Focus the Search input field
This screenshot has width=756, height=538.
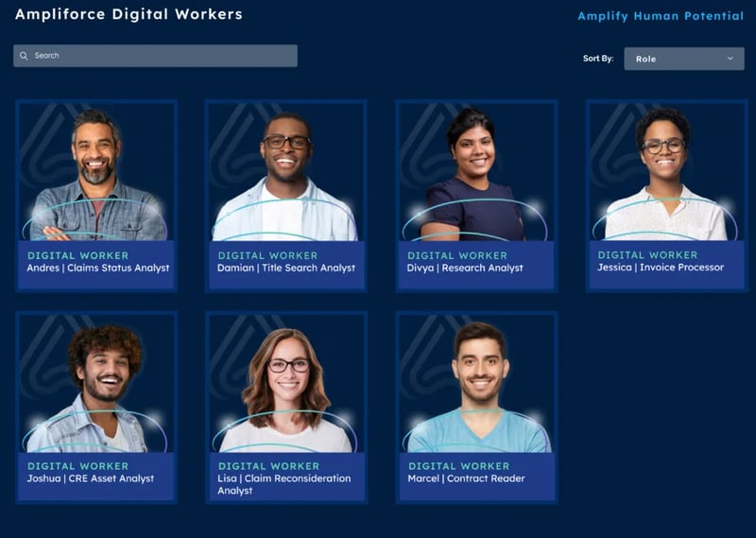coord(155,56)
